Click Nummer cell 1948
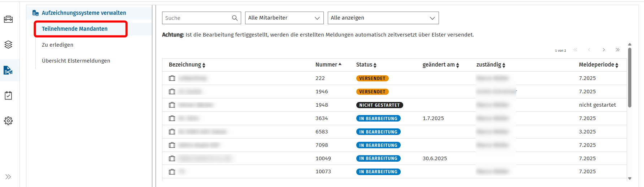This screenshot has width=644, height=187. 322,105
